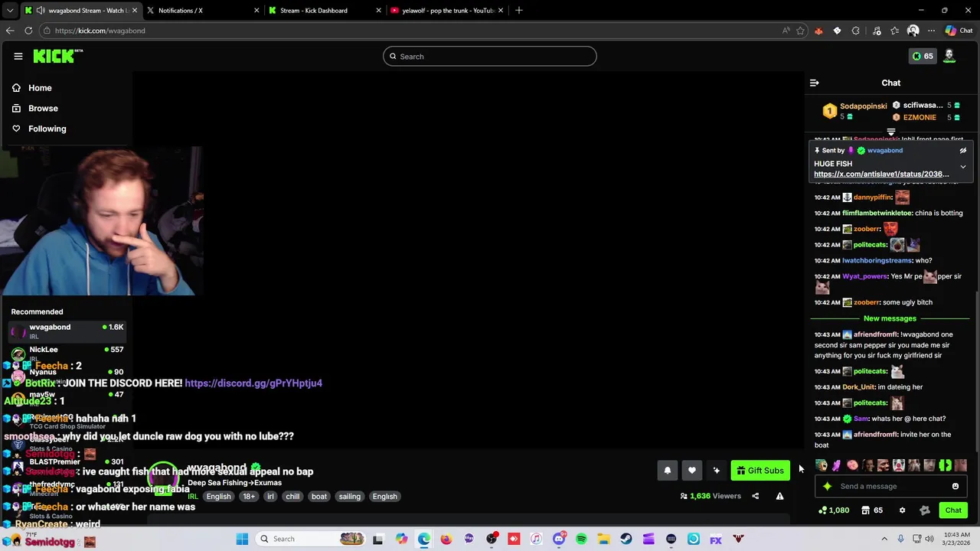This screenshot has height=551, width=980.
Task: Open channel points showing 1,080
Action: coord(834,510)
